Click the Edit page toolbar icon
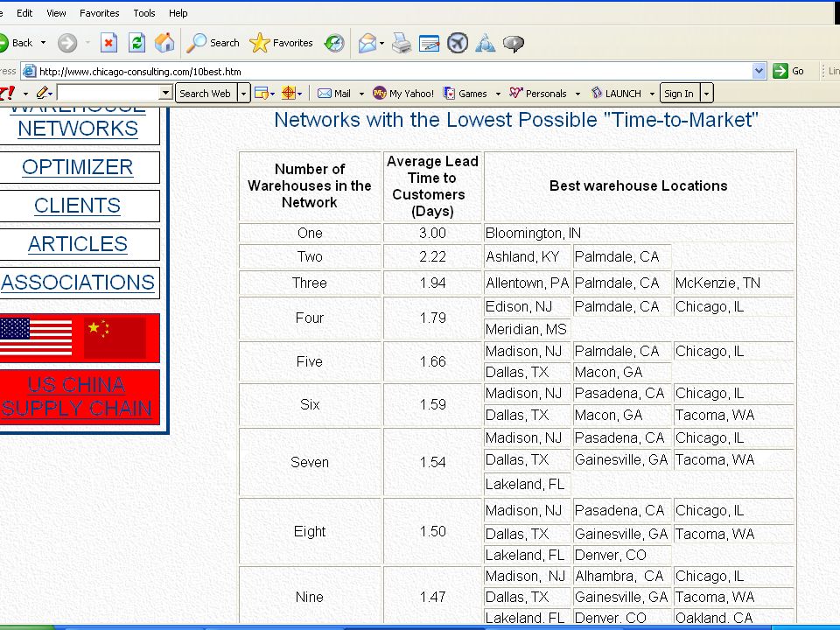840x630 pixels. click(429, 43)
